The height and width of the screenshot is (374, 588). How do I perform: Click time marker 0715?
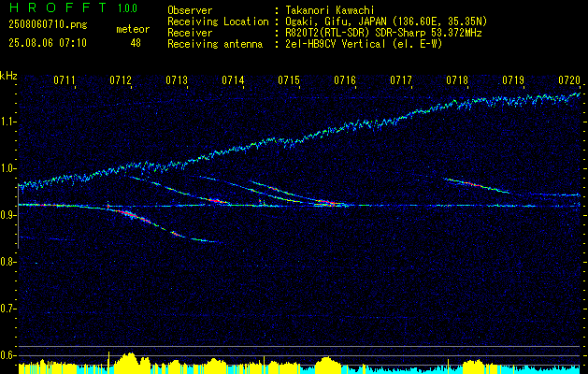click(x=289, y=79)
